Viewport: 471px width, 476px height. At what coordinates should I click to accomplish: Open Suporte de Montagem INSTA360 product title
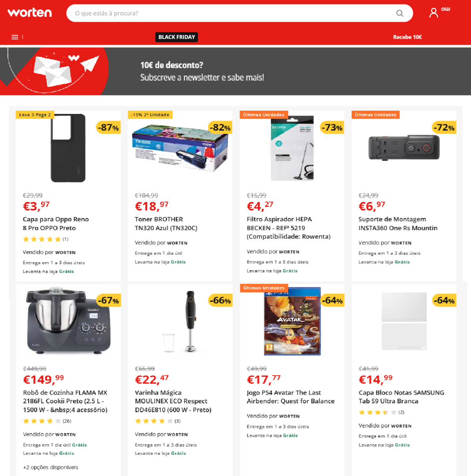coord(398,223)
